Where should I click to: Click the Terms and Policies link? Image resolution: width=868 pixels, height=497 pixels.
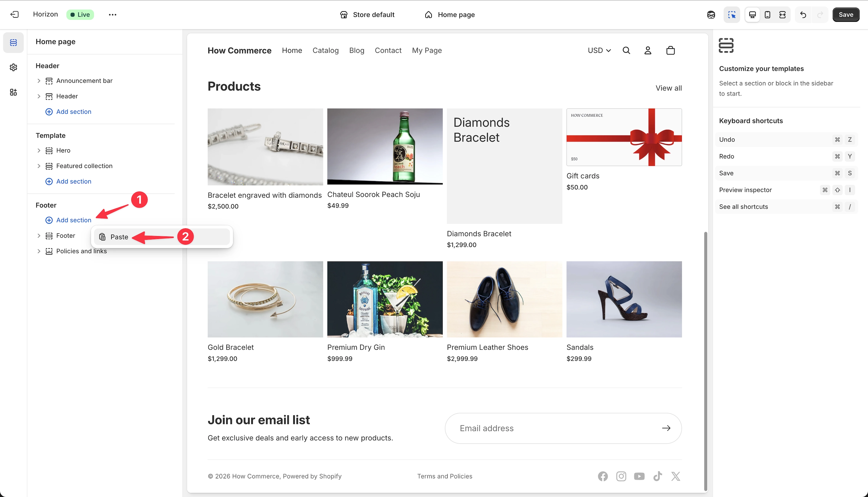(445, 476)
